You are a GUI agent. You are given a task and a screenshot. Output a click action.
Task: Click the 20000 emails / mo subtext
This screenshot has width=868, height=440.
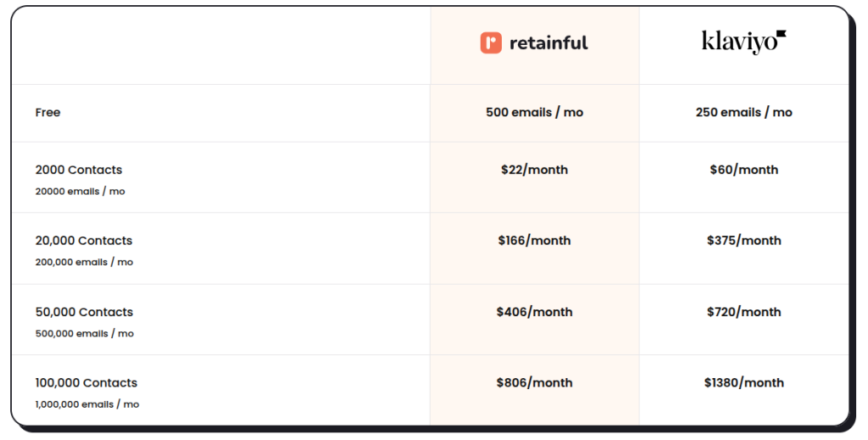point(81,192)
